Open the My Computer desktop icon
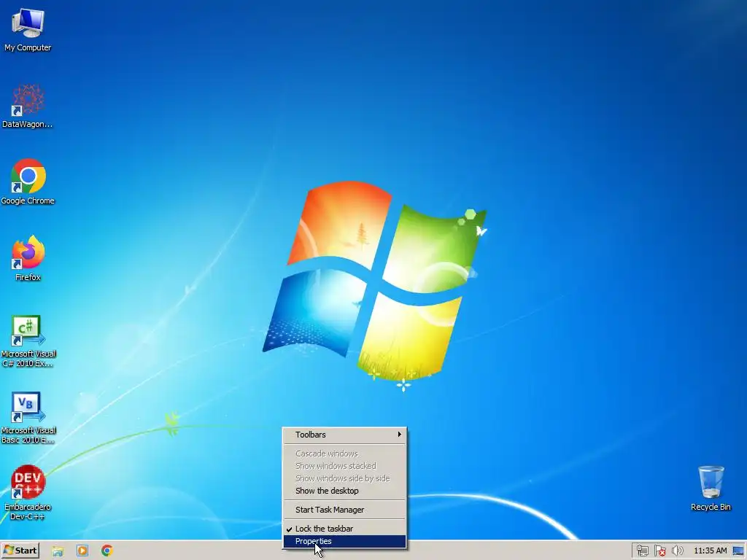Screen dimensions: 747x560 coord(28,29)
